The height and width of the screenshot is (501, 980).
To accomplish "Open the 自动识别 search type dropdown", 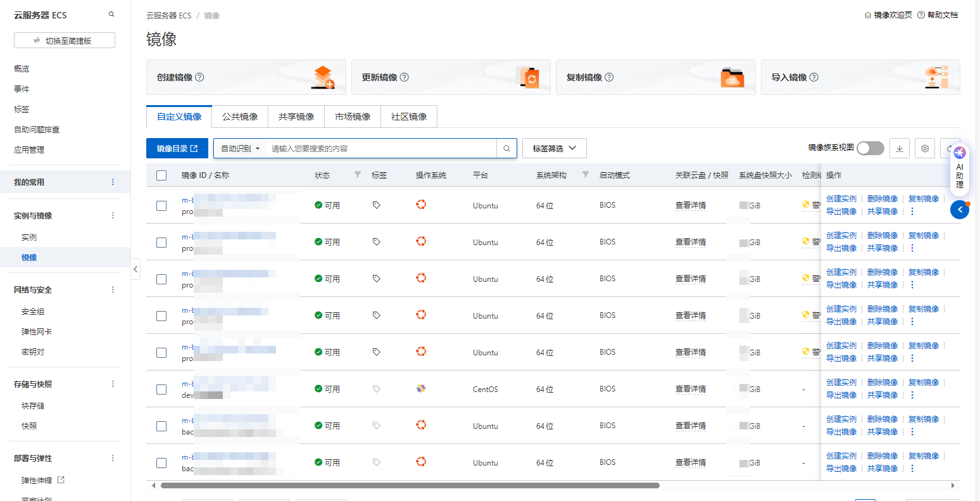I will 240,148.
